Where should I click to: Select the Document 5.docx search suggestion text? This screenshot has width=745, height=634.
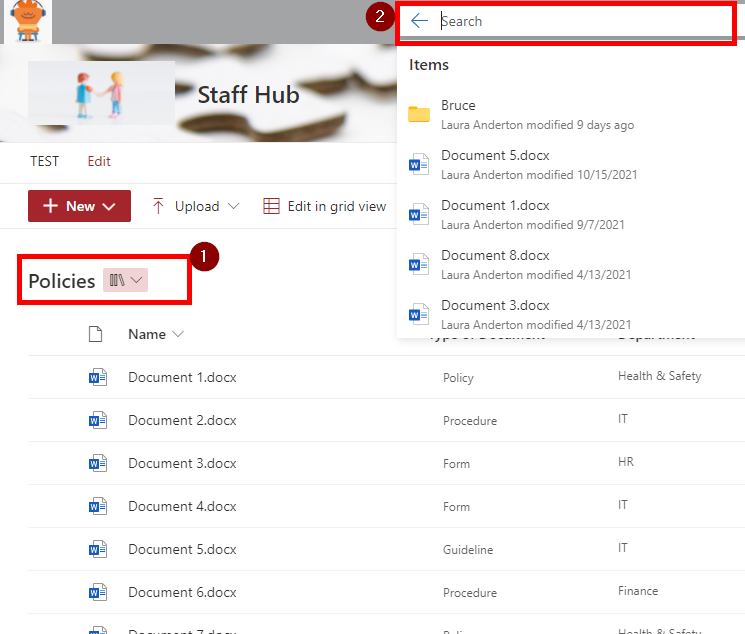tap(495, 155)
